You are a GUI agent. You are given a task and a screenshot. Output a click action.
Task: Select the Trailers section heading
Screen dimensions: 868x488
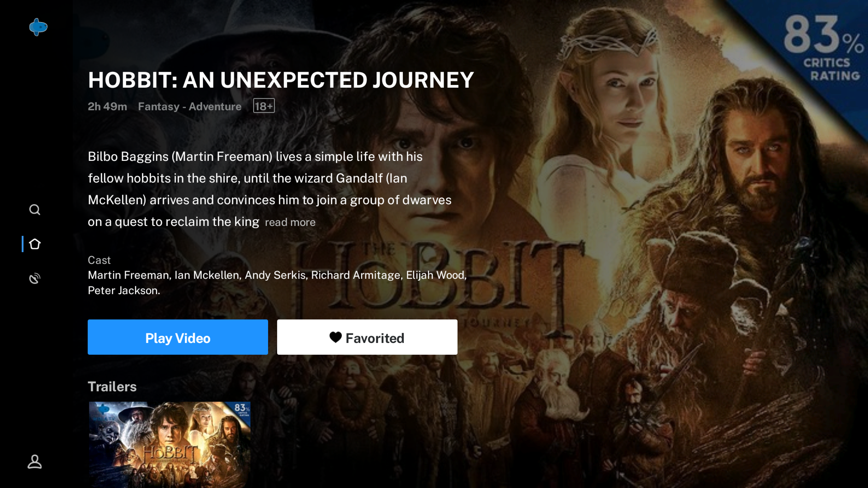112,387
